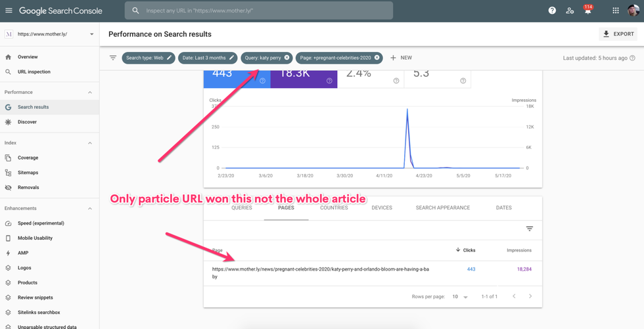Switch to the Countries tab
The height and width of the screenshot is (329, 644).
point(334,208)
